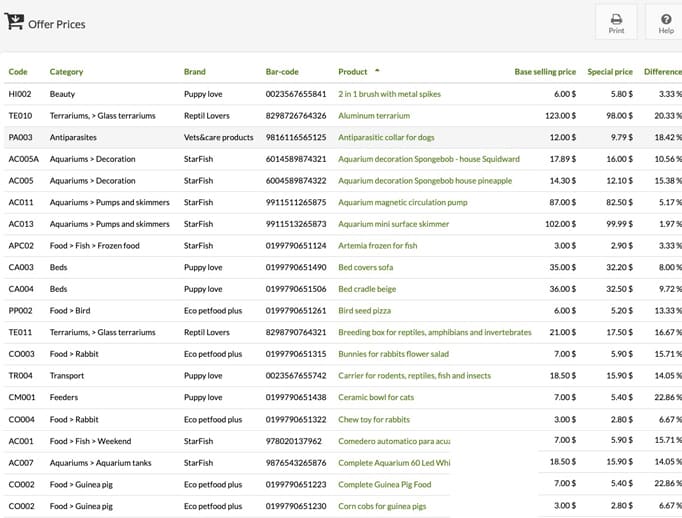Click the Base selling price header
The height and width of the screenshot is (518, 682).
[x=545, y=72]
